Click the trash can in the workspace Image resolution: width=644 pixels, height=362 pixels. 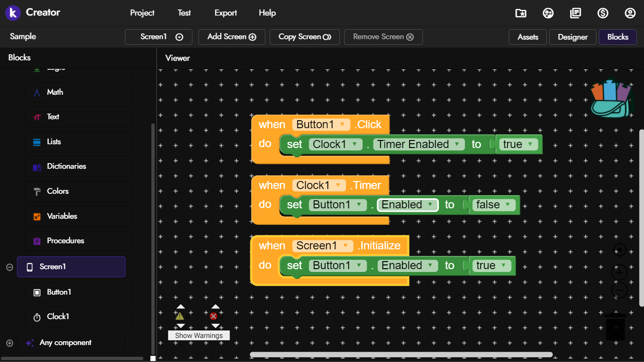coord(615,326)
